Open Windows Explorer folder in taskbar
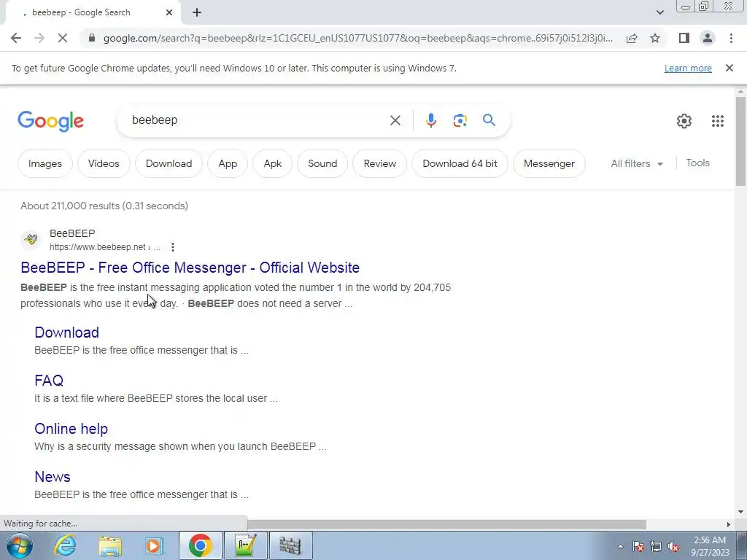This screenshot has width=747, height=560. [x=111, y=545]
